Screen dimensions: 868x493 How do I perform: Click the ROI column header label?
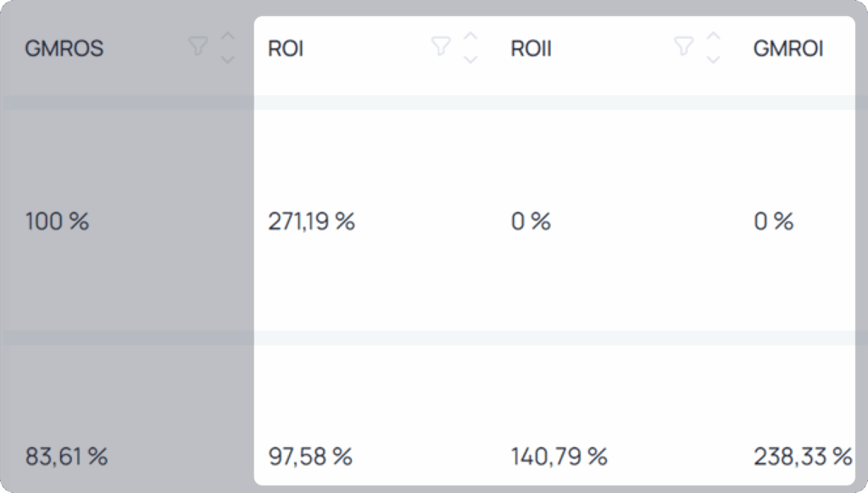pyautogui.click(x=286, y=48)
